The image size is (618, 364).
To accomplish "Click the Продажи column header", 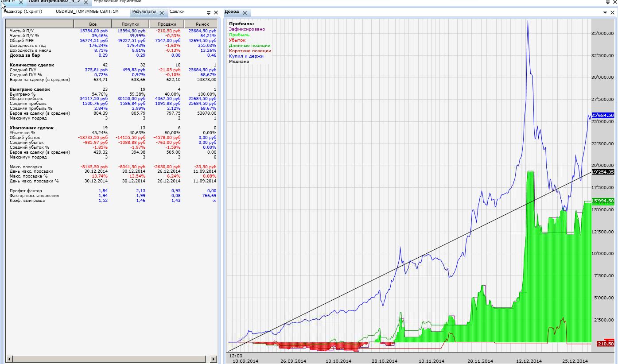I will click(x=167, y=24).
